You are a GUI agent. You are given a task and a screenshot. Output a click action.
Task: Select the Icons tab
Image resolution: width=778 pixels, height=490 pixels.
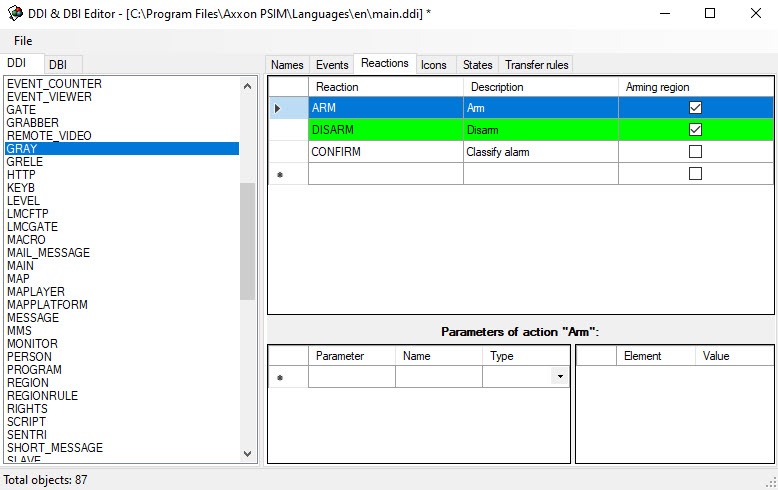click(x=433, y=65)
